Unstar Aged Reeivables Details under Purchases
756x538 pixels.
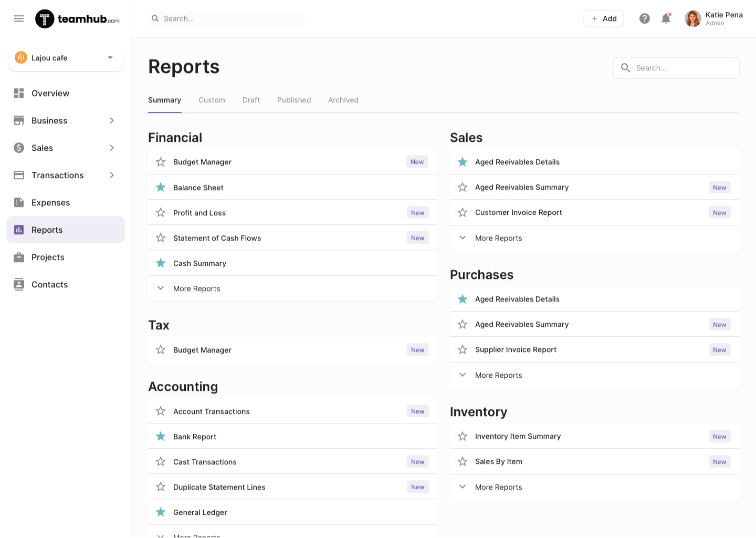463,299
